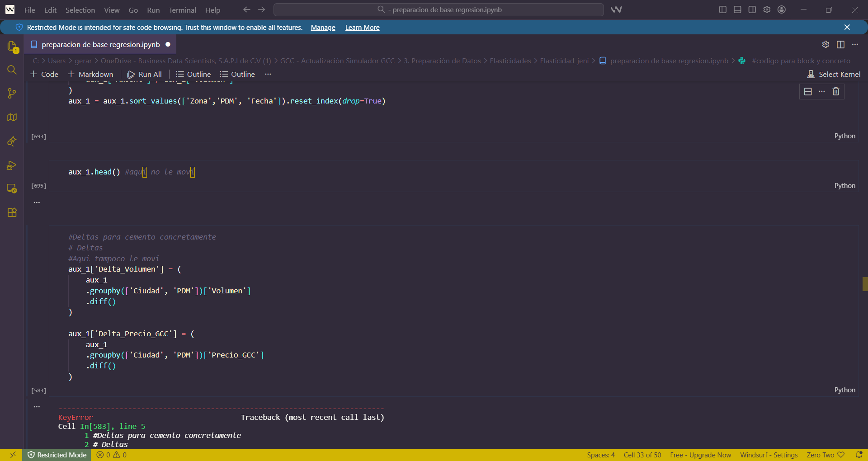Open the Run and Debug view
Image resolution: width=868 pixels, height=461 pixels.
coord(12,165)
